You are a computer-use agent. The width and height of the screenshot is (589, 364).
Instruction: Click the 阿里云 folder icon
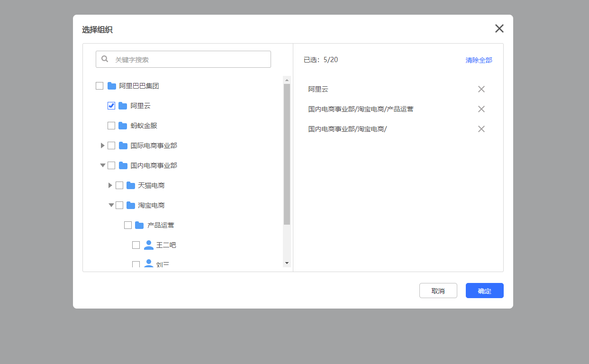(x=123, y=106)
